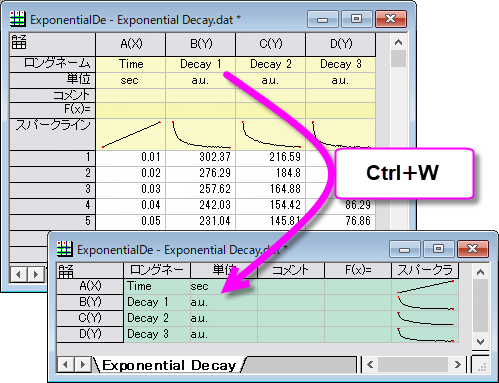Select the D(Y) row header in front window
Viewport: 499px width, 383px height.
click(x=90, y=334)
